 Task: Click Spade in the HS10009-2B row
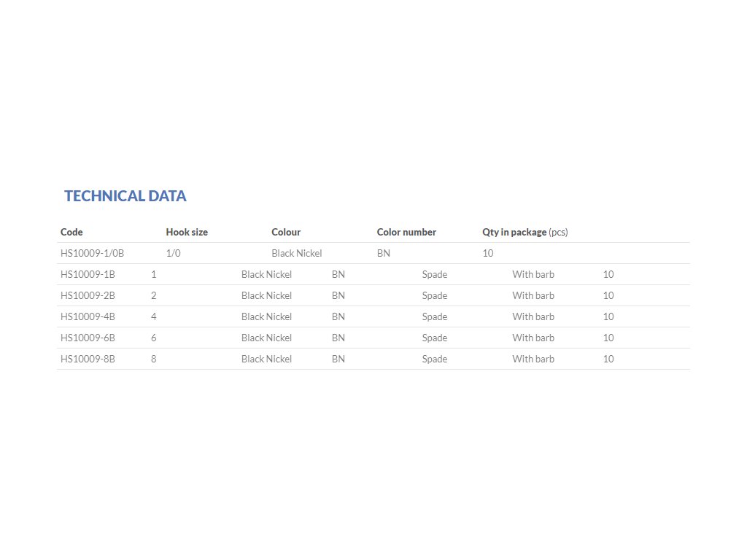tap(434, 295)
